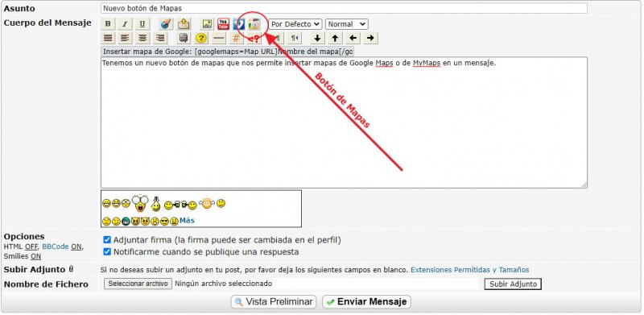
Task: Uncheck Adjuntar firma checkbox
Action: pos(107,240)
